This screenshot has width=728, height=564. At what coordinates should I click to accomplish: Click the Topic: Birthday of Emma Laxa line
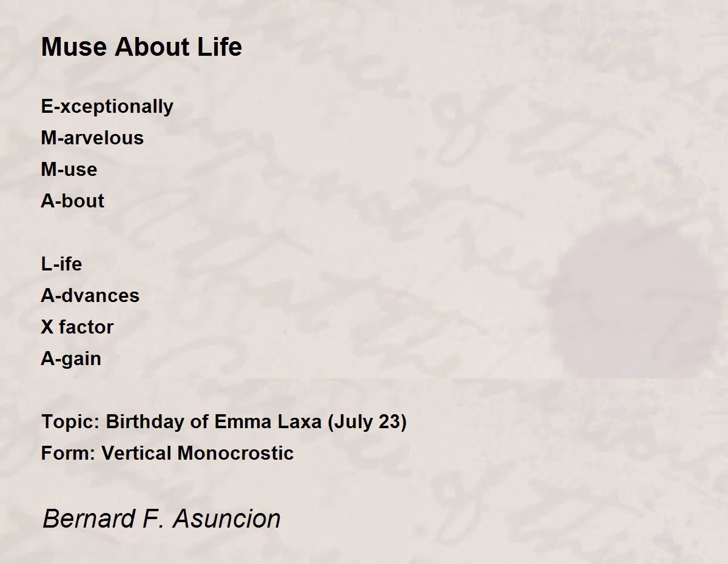click(224, 422)
